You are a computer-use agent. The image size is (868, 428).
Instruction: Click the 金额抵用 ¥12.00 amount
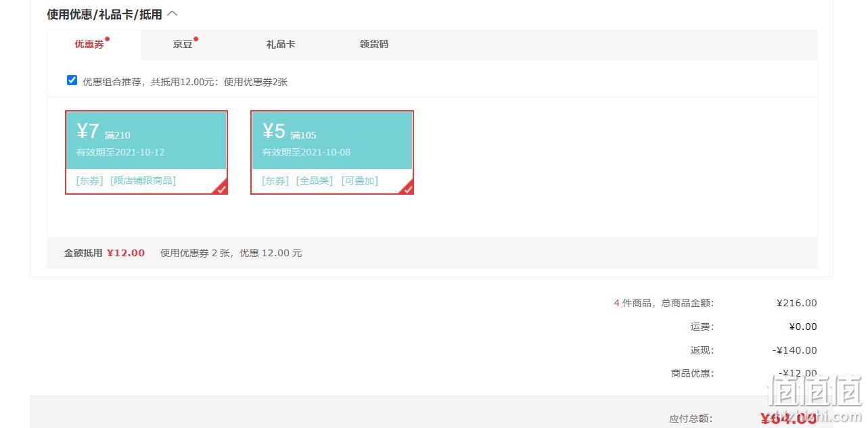[x=126, y=253]
